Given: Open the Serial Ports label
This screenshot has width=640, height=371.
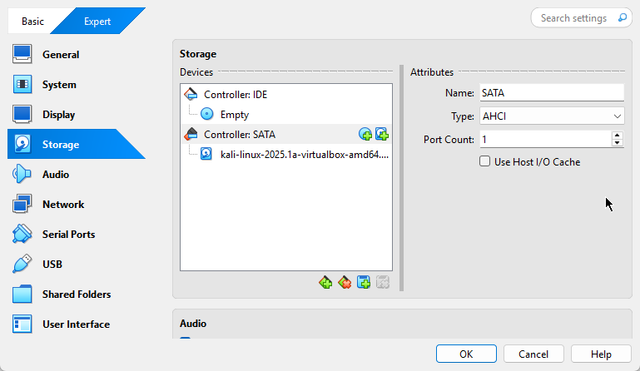Looking at the screenshot, I should point(69,234).
